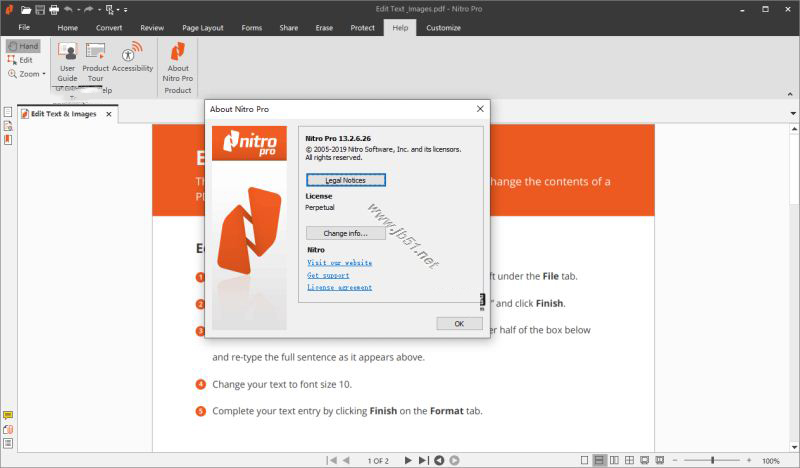The width and height of the screenshot is (800, 468).
Task: Click the Change info... button
Action: pos(345,233)
